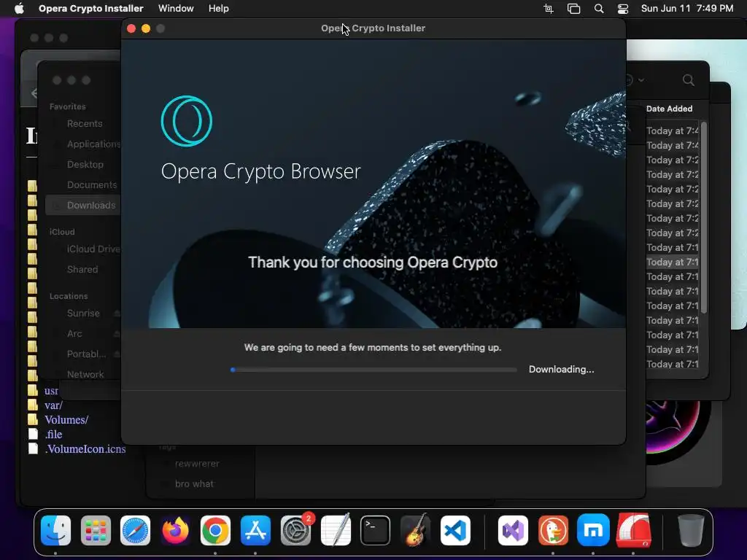Launch DuckDuckGo browser from the Dock
747x560 pixels.
(x=553, y=531)
